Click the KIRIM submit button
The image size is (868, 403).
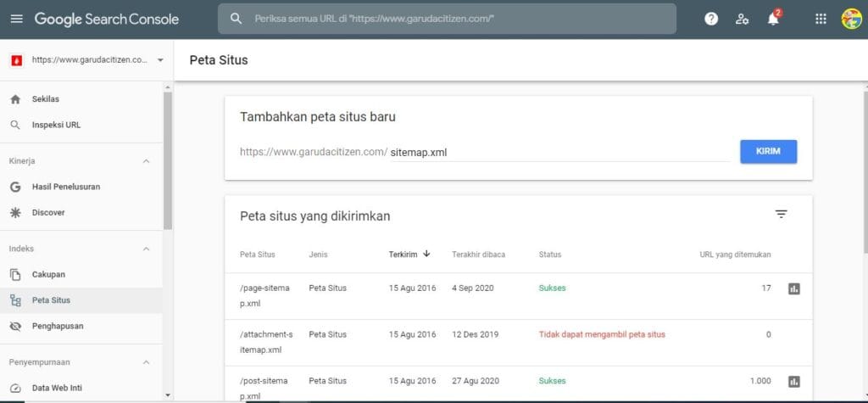click(768, 151)
